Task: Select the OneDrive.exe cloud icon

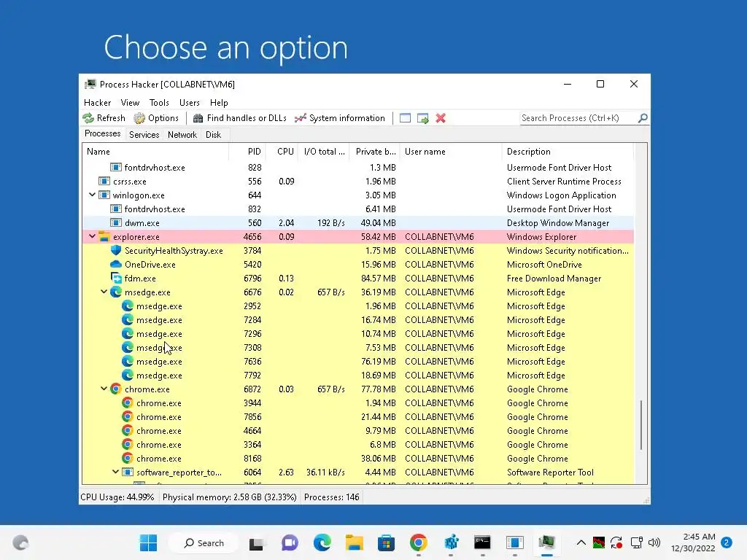Action: coord(116,264)
